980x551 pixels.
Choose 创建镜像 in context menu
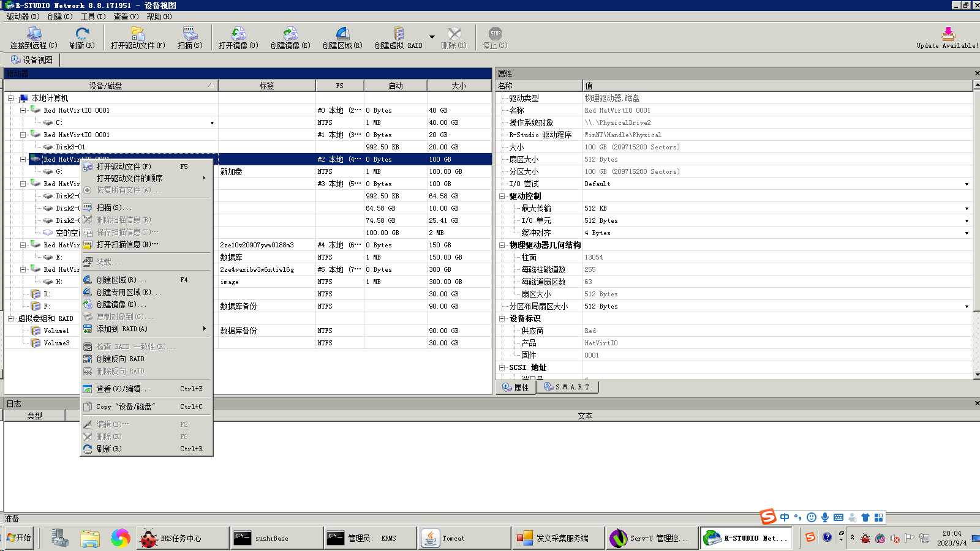147,304
